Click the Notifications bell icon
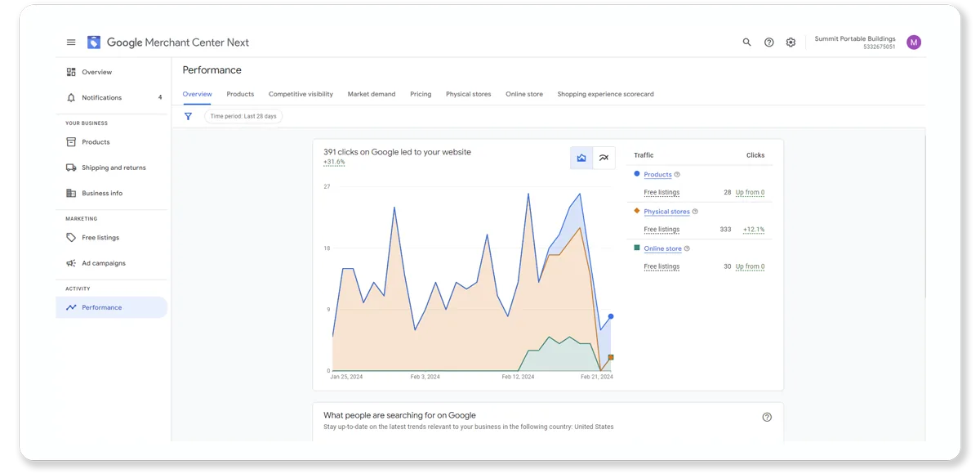The width and height of the screenshot is (980, 474). coord(71,97)
